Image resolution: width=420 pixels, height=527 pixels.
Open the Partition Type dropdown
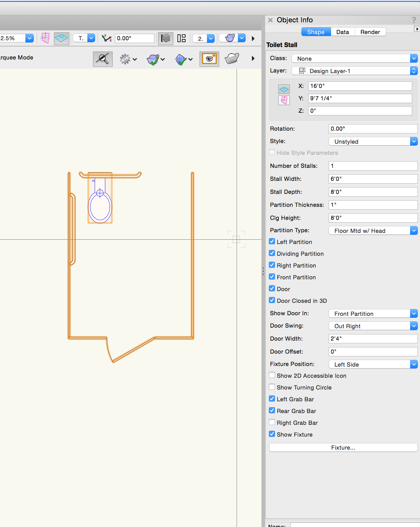(373, 231)
